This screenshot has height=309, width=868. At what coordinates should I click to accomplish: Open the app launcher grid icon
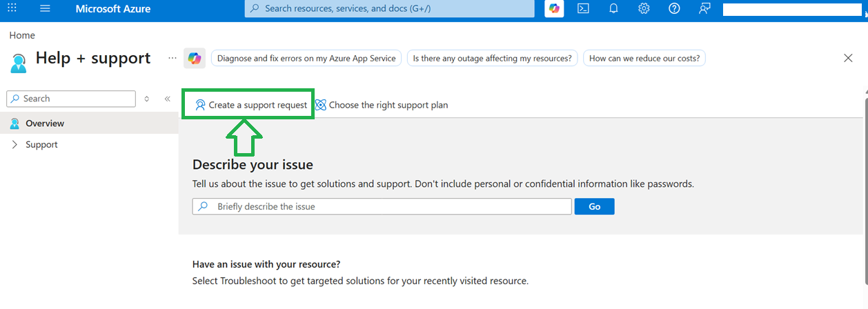click(x=12, y=9)
